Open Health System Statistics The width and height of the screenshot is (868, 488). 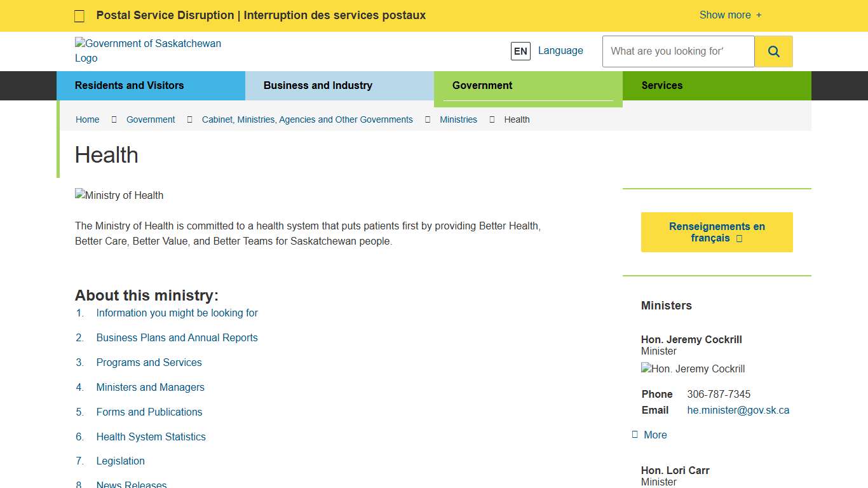coord(151,437)
